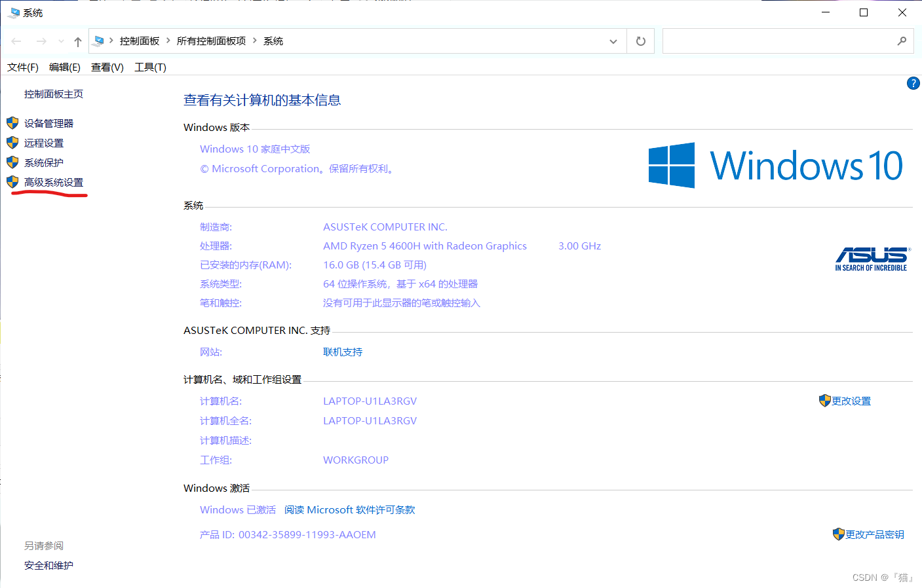Click the 计算机名 value LAPTOP-U1LA3RGV

[370, 401]
